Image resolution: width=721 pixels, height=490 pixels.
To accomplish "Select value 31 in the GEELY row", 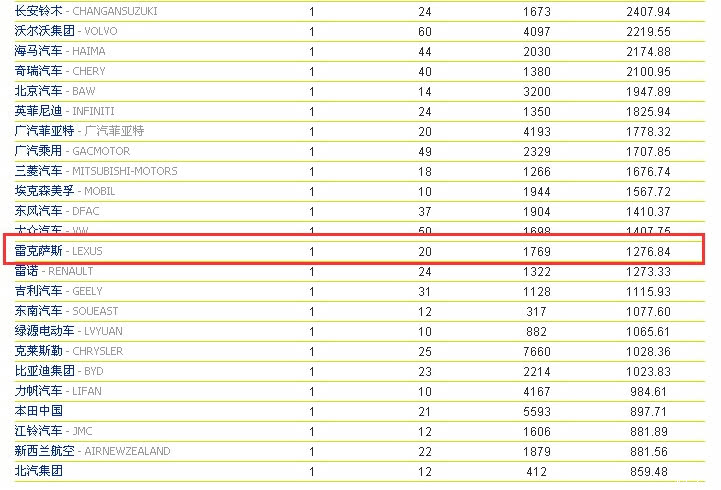I will [x=425, y=291].
